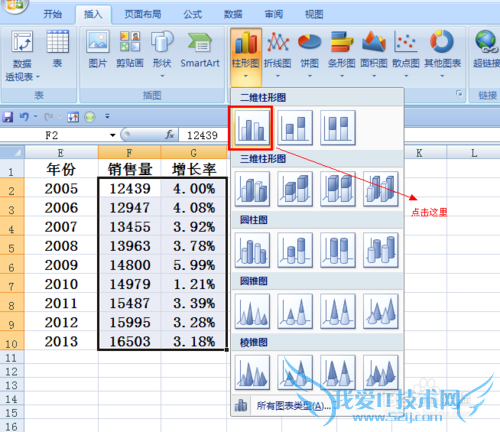Open the 折线图 line chart menu

coord(278,55)
